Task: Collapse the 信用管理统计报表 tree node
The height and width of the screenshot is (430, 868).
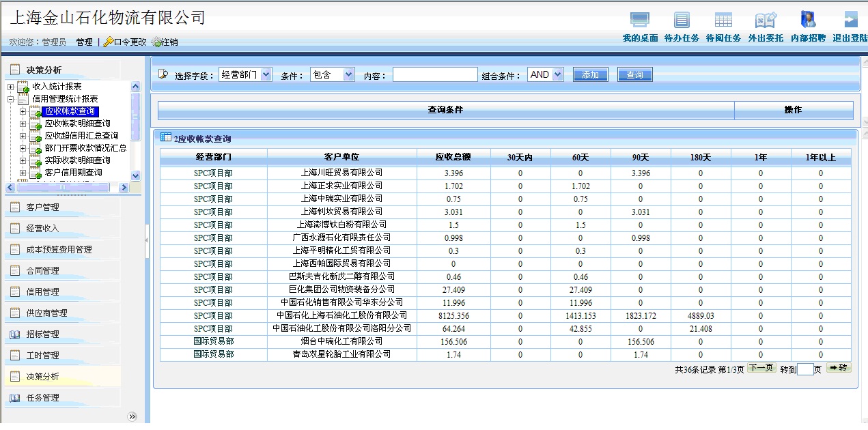Action: [10, 100]
